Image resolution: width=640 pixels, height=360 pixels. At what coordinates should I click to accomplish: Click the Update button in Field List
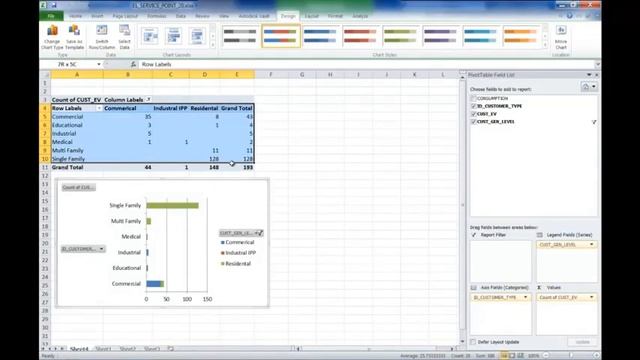(x=582, y=342)
